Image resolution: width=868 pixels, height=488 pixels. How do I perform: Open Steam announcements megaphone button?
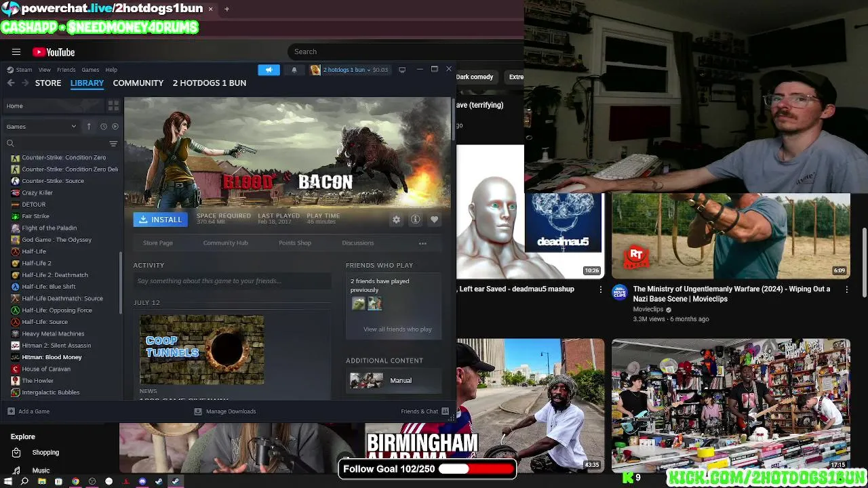point(269,70)
